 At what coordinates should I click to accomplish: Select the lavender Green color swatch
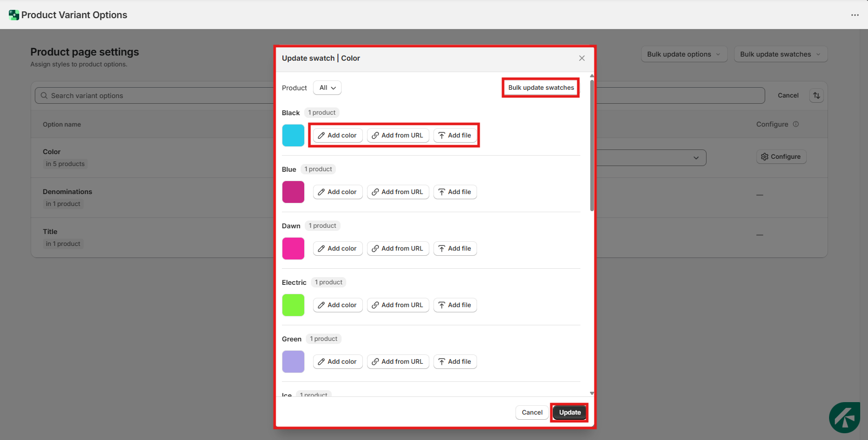pos(293,362)
